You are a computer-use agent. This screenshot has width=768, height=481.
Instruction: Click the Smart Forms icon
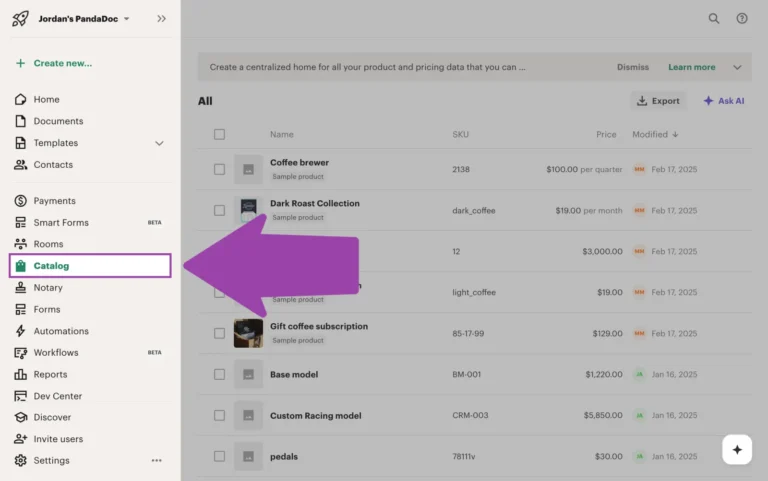(x=20, y=222)
